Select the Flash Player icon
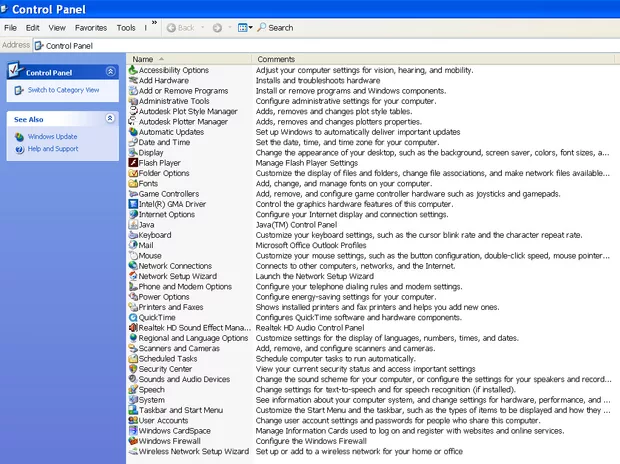The image size is (620, 464). point(133,162)
